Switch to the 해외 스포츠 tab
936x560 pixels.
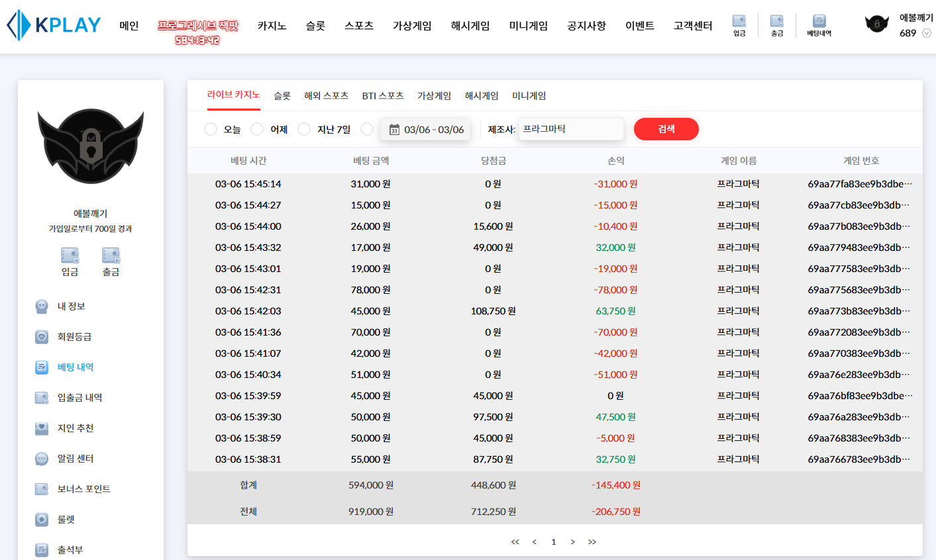pos(326,96)
